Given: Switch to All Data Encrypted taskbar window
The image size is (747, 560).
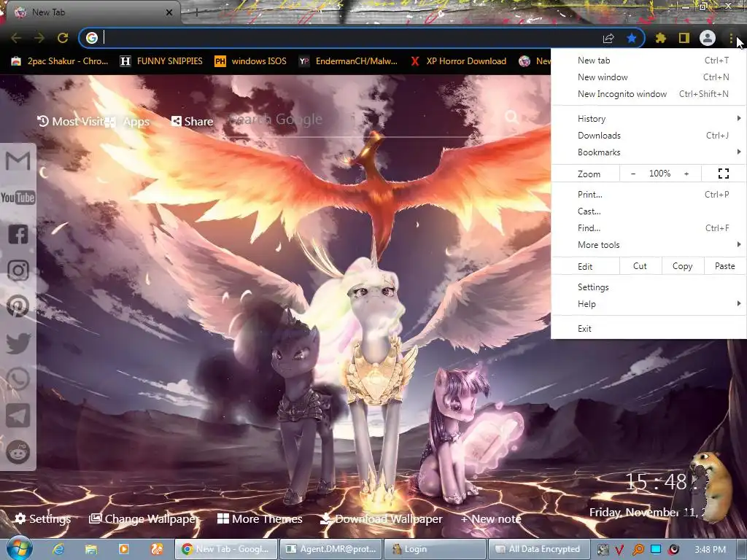Looking at the screenshot, I should [539, 549].
